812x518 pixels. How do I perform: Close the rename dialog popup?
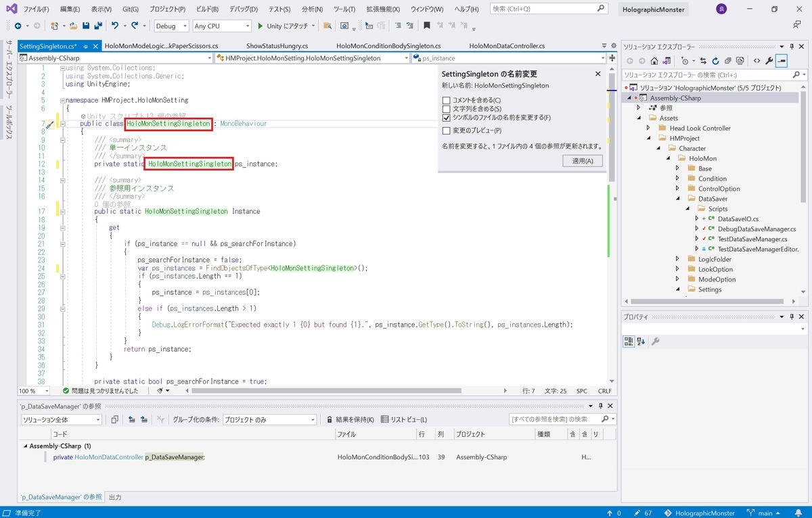598,74
